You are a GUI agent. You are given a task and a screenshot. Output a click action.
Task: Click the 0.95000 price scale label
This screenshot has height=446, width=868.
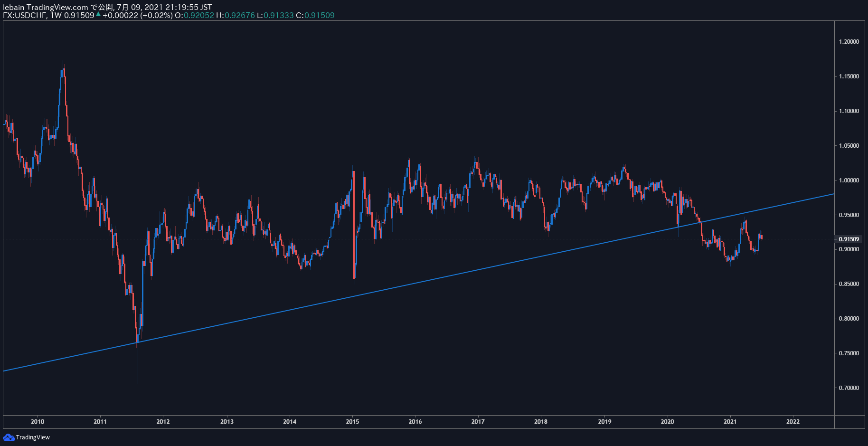pyautogui.click(x=849, y=215)
